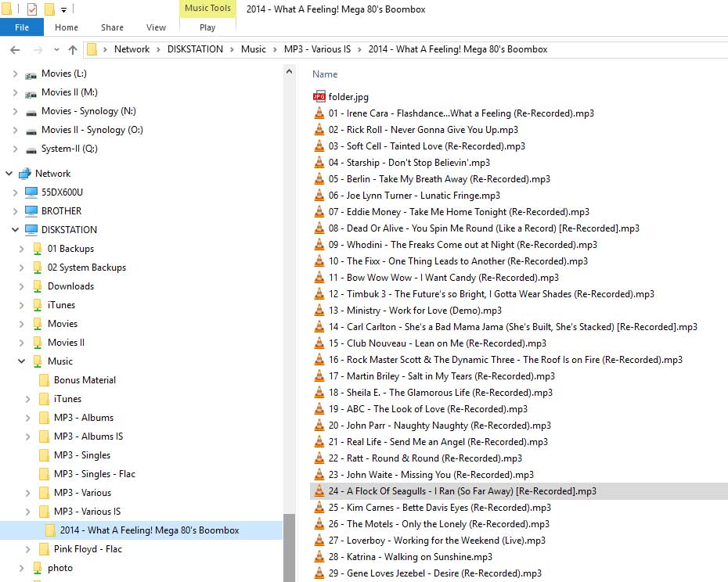Open the View ribbon tab

pos(156,27)
